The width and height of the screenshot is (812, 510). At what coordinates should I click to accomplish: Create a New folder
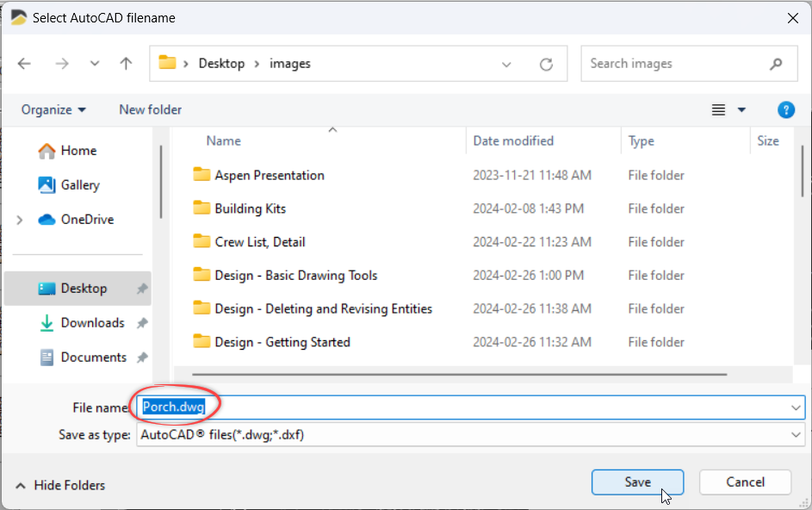[x=150, y=109]
